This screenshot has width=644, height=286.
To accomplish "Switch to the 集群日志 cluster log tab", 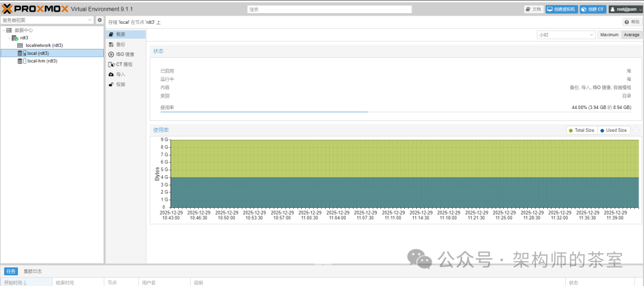I will click(32, 271).
